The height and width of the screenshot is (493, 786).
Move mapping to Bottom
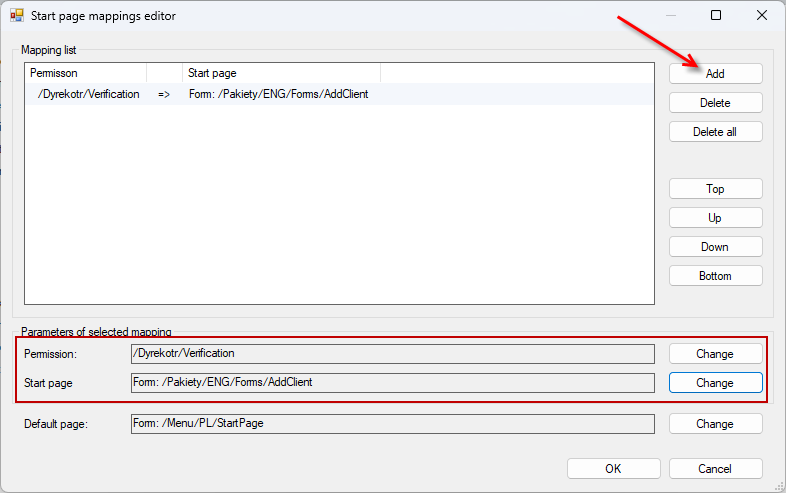(x=715, y=276)
